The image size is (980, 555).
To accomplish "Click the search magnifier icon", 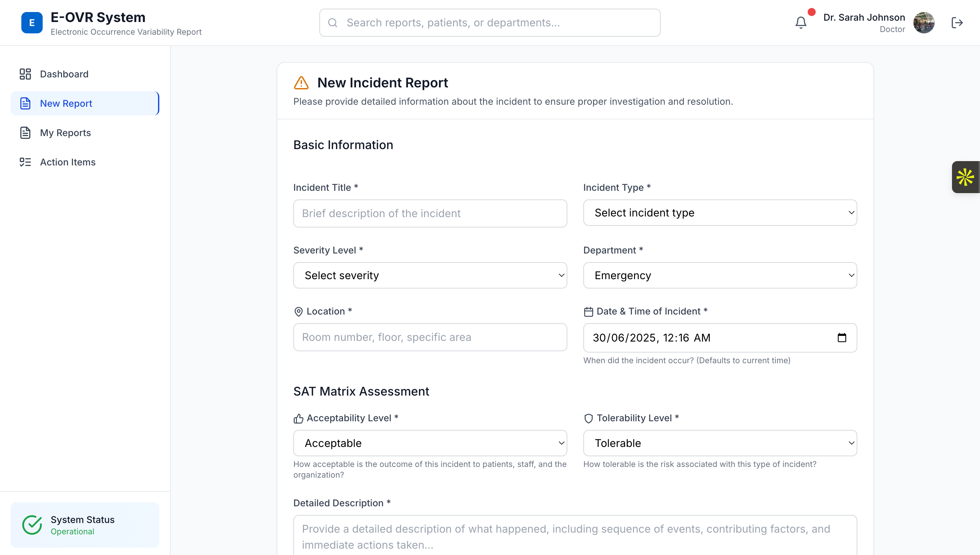I will (x=333, y=23).
